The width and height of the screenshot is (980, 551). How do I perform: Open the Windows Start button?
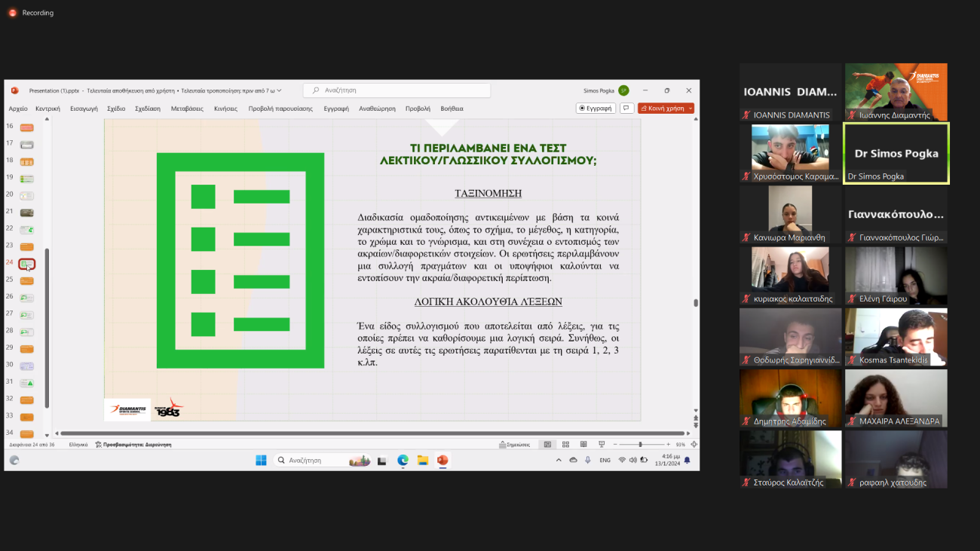[x=261, y=460]
